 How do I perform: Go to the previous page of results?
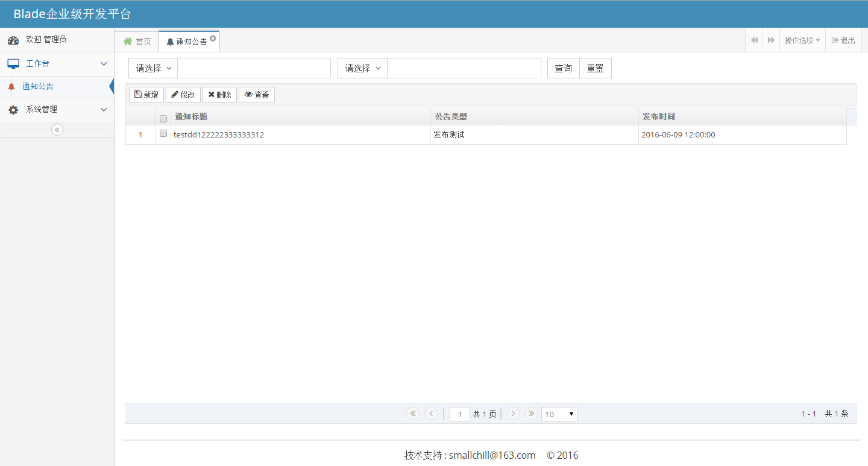[x=431, y=414]
